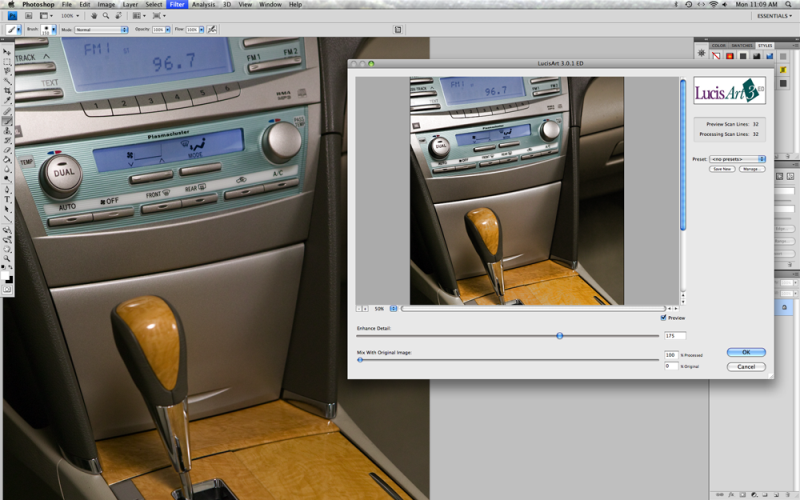Click the foreground color swatch

pos(6,275)
